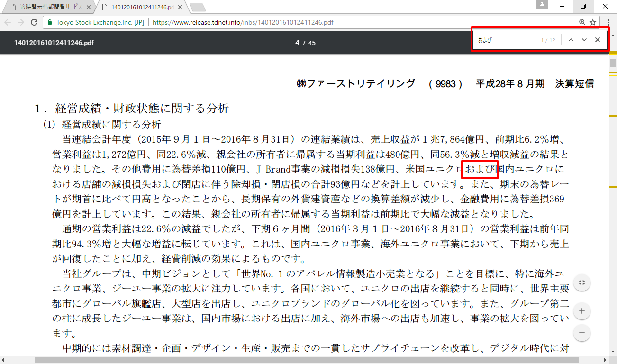
Task: Click header text 平成28年８月期
Action: [x=510, y=84]
